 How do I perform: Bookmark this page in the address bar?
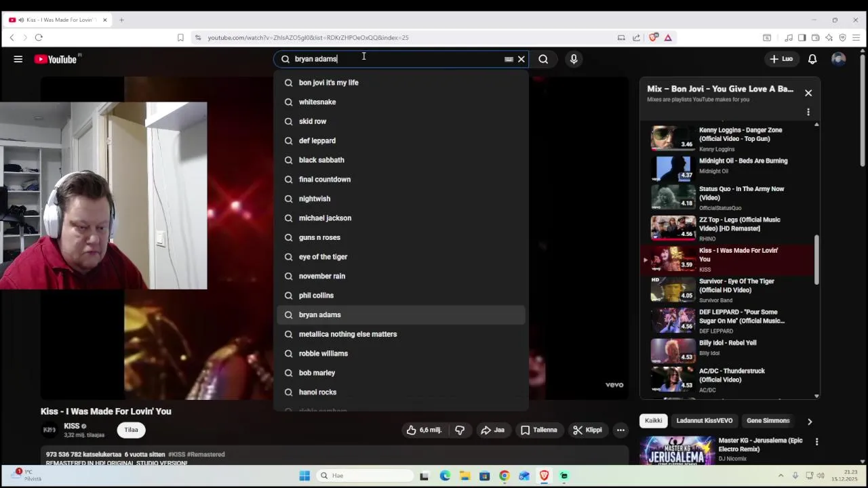(180, 38)
